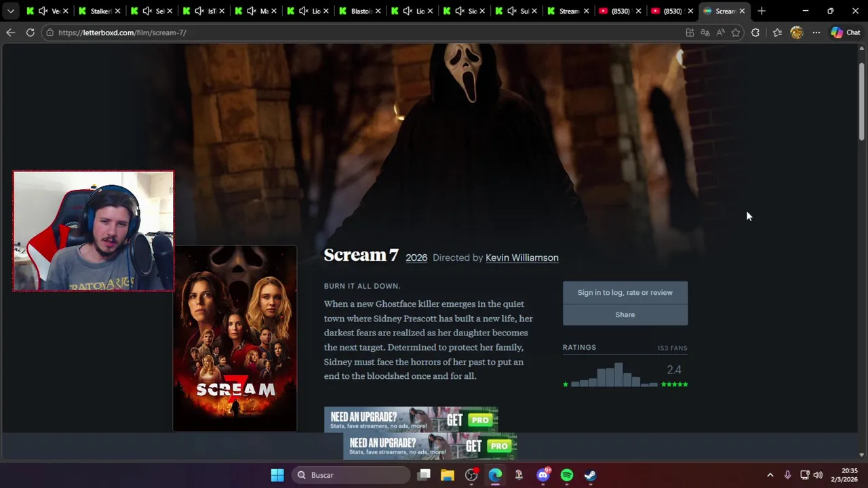The image size is (868, 488).
Task: Open volume control in system tray
Action: (818, 475)
